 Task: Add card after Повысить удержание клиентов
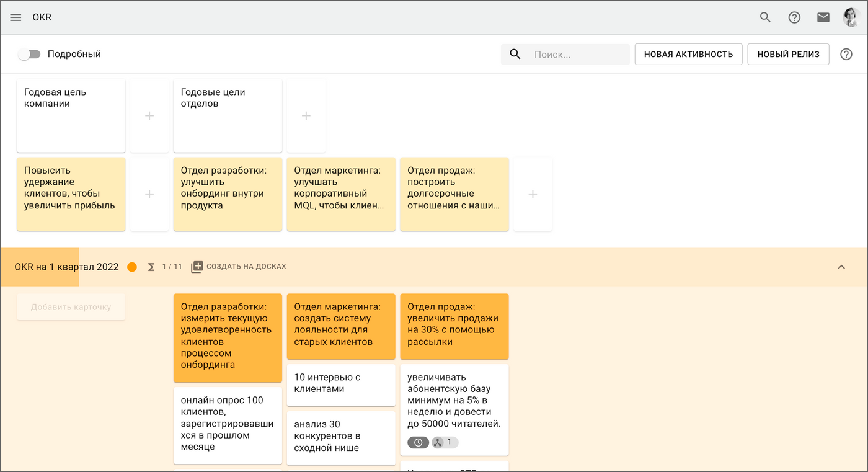(149, 194)
